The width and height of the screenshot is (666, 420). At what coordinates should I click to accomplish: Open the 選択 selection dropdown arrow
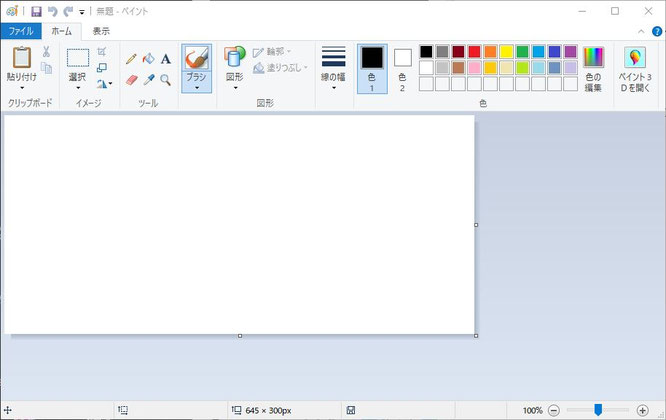pos(78,88)
